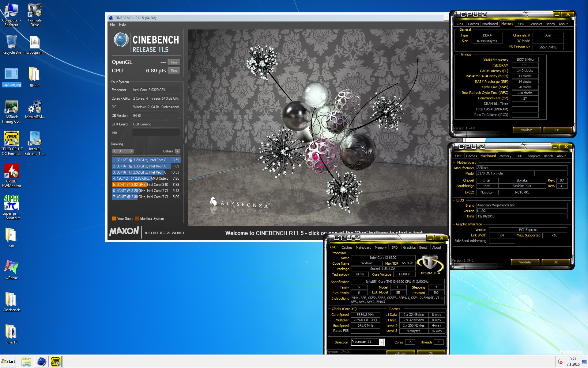Click the BIOS version L1.92 field
Image resolution: width=588 pixels, height=368 pixels.
point(522,211)
